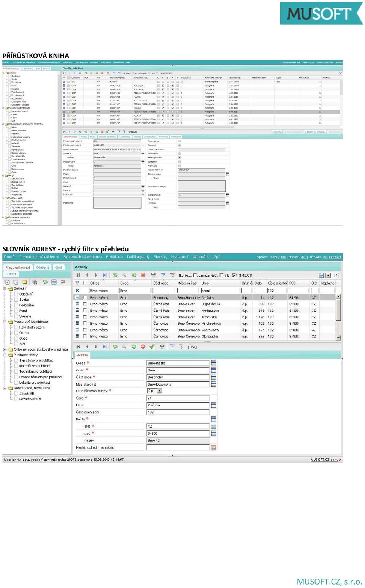This screenshot has width=365, height=588.
Task: Go to last record in Adresy toolbar
Action: point(105,275)
